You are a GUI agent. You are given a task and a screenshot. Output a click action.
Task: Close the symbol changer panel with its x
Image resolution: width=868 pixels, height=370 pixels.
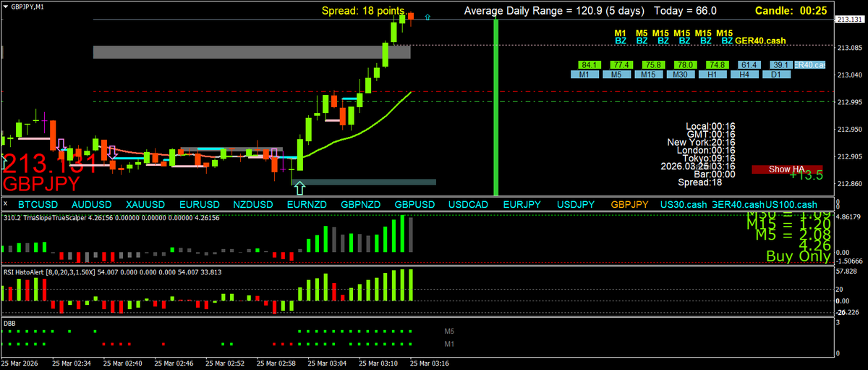(x=4, y=205)
